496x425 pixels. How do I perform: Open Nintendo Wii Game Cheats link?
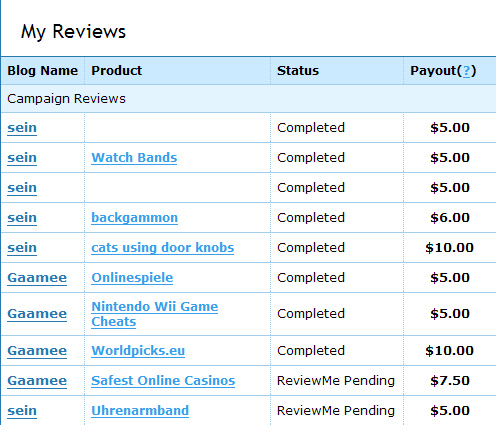(155, 314)
